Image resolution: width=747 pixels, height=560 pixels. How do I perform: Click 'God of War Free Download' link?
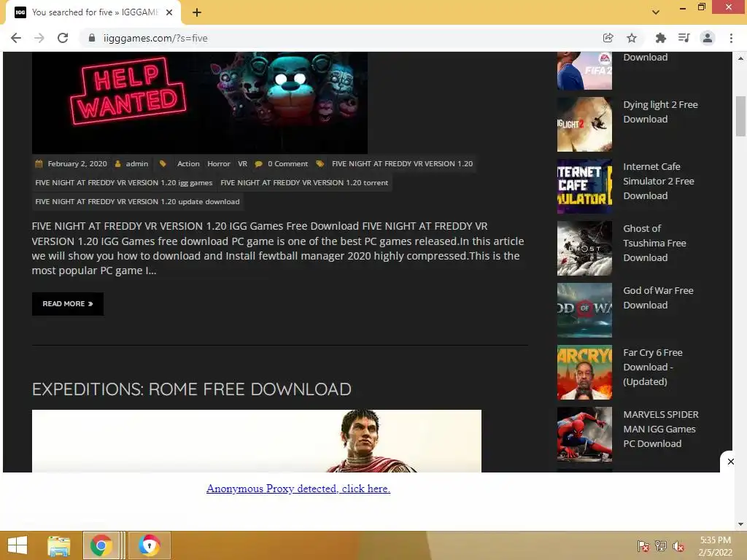click(x=659, y=297)
